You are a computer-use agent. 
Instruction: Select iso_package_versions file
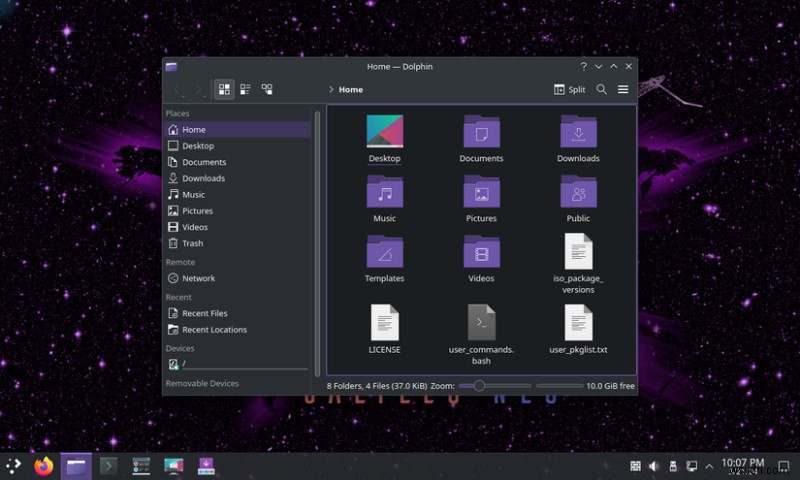point(578,251)
